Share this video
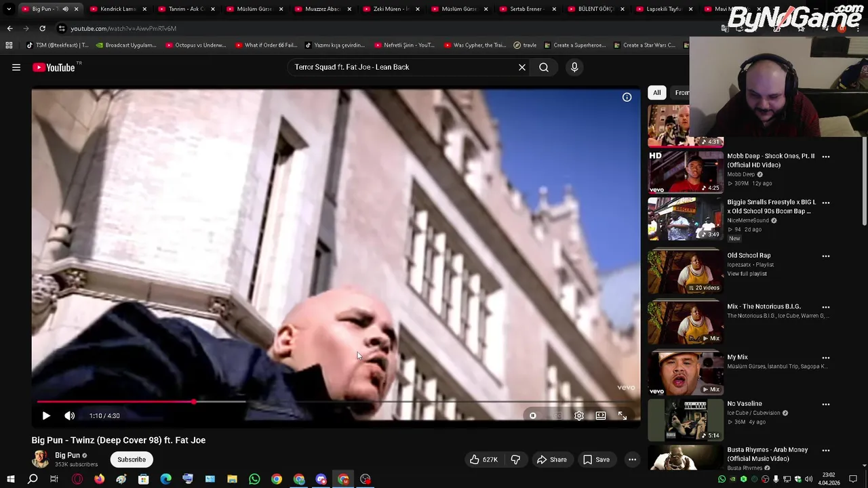This screenshot has width=868, height=488. 551,460
